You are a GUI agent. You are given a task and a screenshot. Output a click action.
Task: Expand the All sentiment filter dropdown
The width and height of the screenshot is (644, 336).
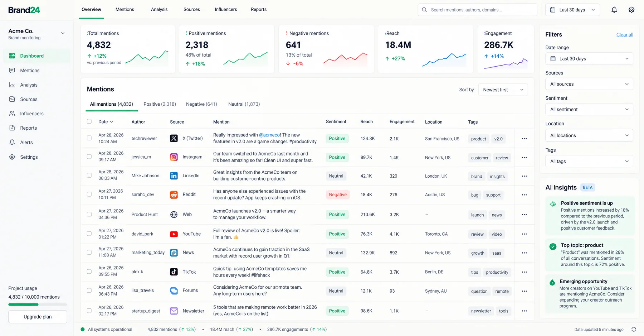(589, 110)
